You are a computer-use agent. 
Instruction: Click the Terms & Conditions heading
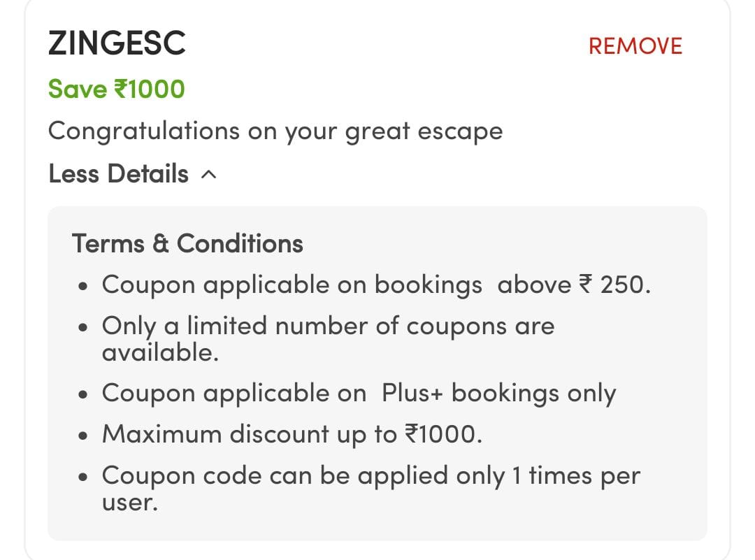click(x=187, y=243)
